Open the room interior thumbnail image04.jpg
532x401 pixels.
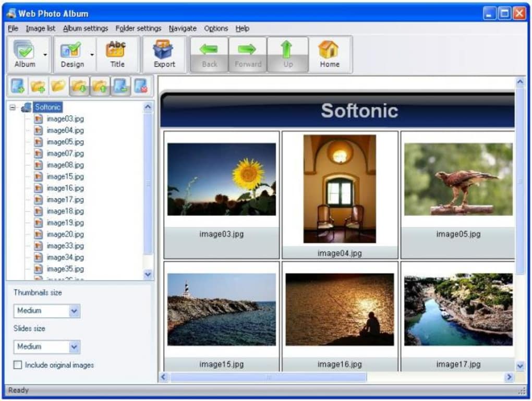[x=340, y=189]
